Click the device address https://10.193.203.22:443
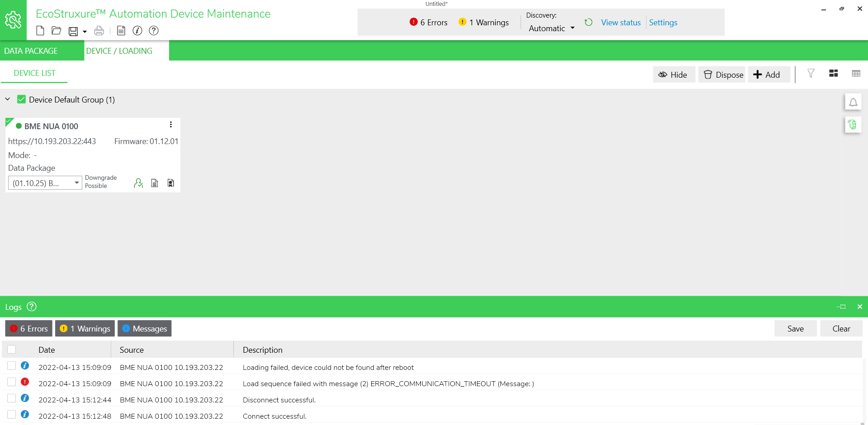The image size is (868, 425). tap(52, 141)
